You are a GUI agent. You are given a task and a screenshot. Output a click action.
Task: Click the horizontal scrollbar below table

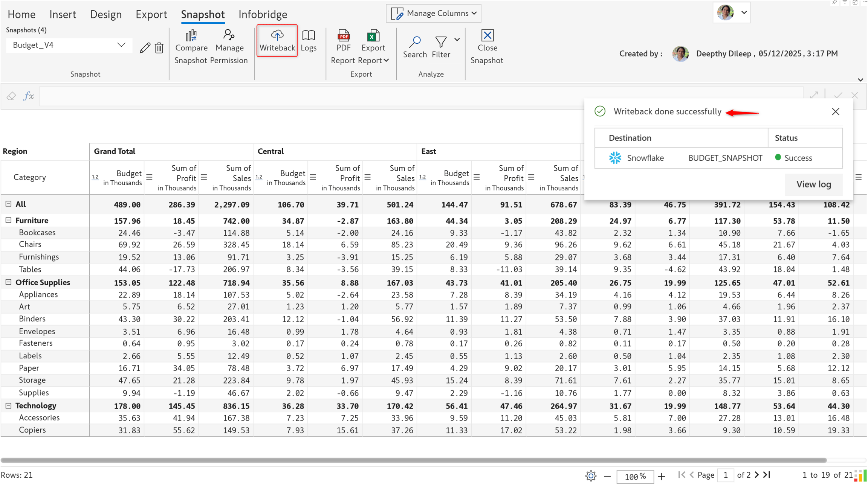[x=414, y=460]
